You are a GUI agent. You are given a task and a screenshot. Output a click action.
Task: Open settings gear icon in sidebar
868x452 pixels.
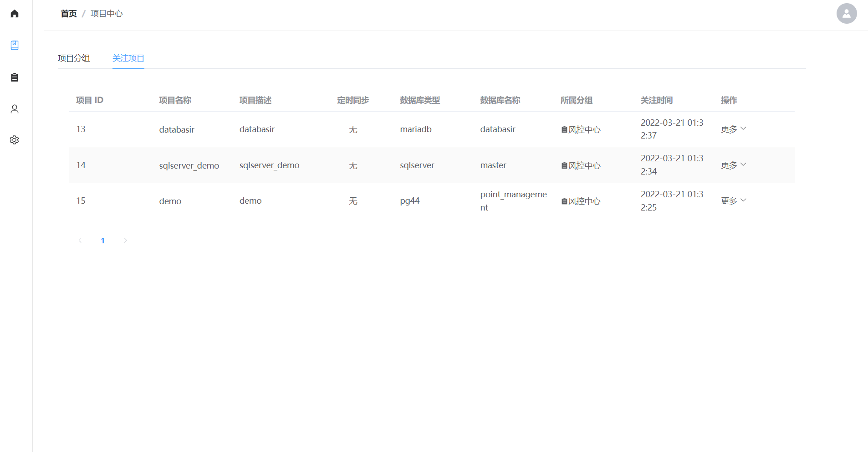[x=15, y=140]
